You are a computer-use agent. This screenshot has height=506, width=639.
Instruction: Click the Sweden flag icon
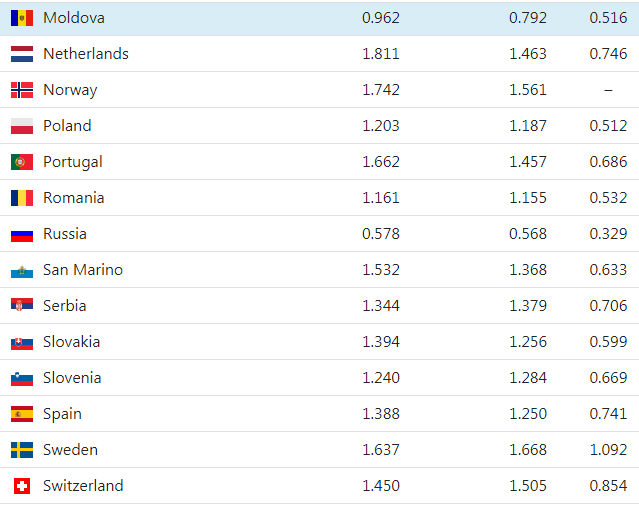(x=22, y=450)
